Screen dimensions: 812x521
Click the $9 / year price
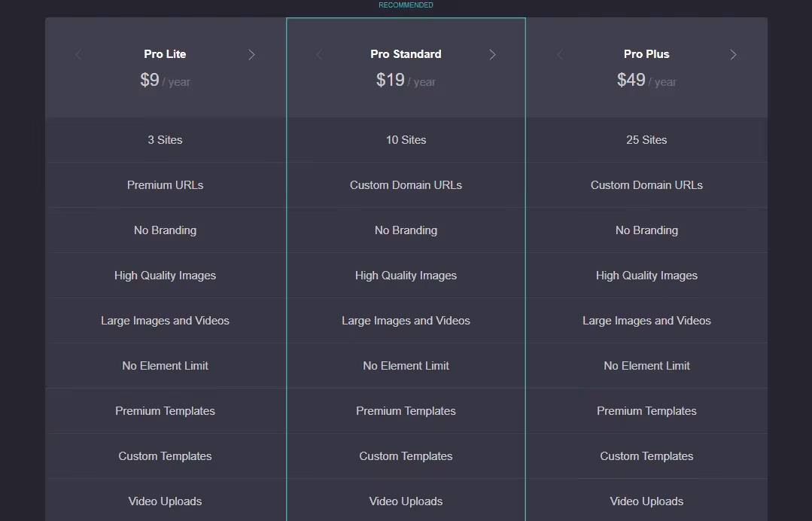pyautogui.click(x=166, y=80)
